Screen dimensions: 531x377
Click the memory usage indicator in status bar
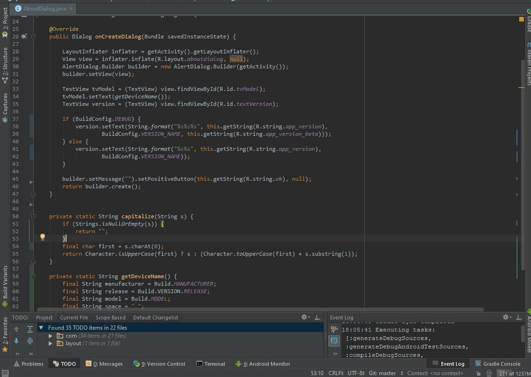514,373
